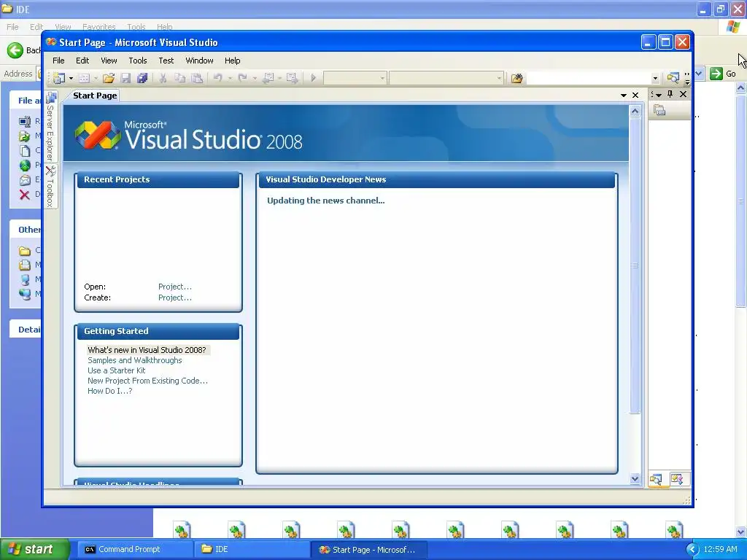Click the delete red X icon in IDE window
Screen dimensions: 747x560
[25, 194]
